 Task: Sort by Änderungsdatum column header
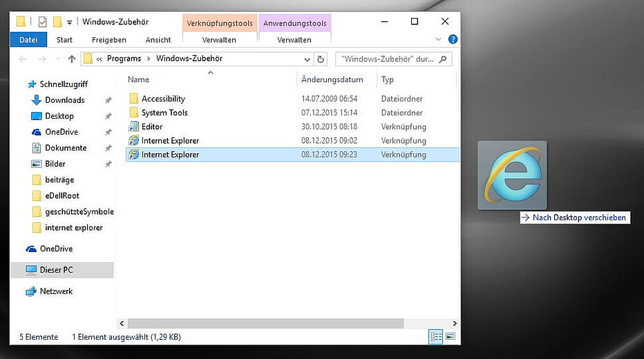[x=332, y=79]
